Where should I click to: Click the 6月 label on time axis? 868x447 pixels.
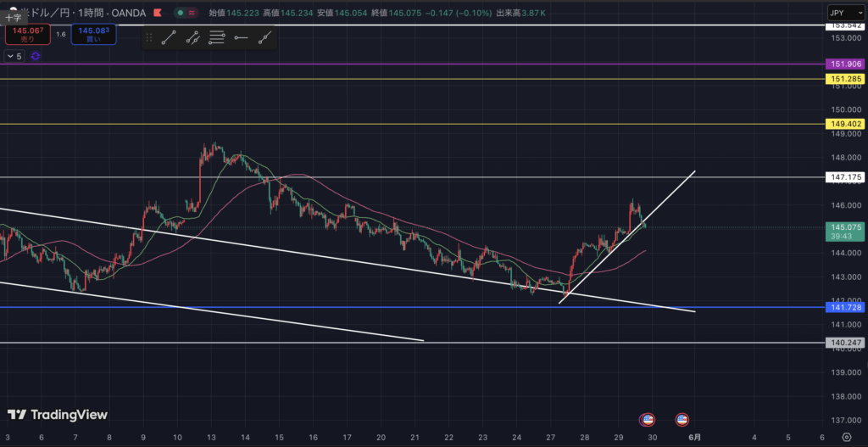tap(695, 437)
